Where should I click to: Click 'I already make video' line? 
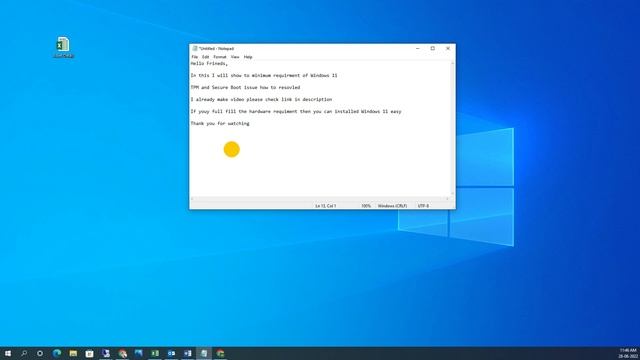261,99
